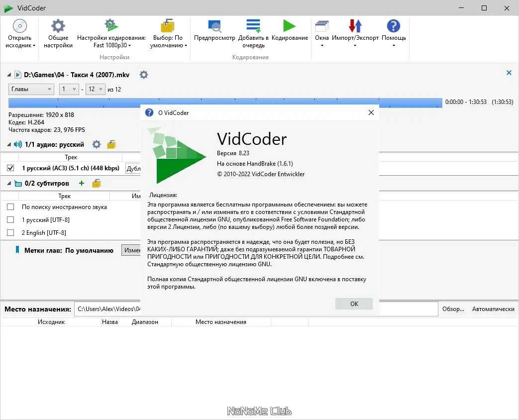Open dropdown arrow under 'Импорт/Экспорт'

pos(355,46)
